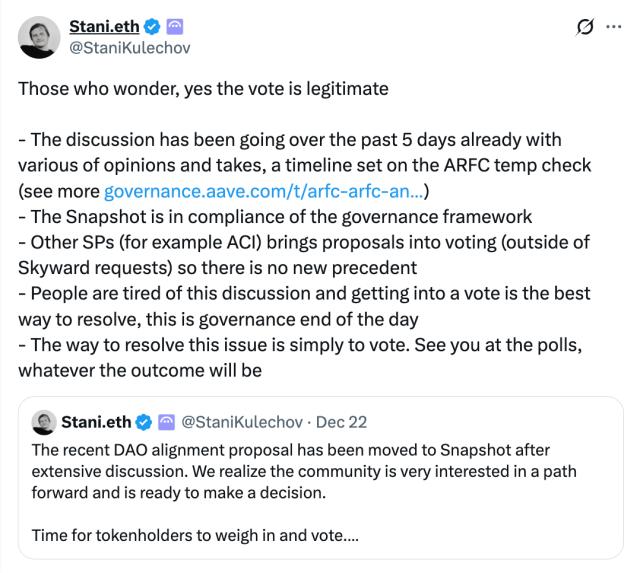Screen dimensions: 640x573
Task: Click the "Time for tokenholders to weigh in" line
Action: coord(195,535)
